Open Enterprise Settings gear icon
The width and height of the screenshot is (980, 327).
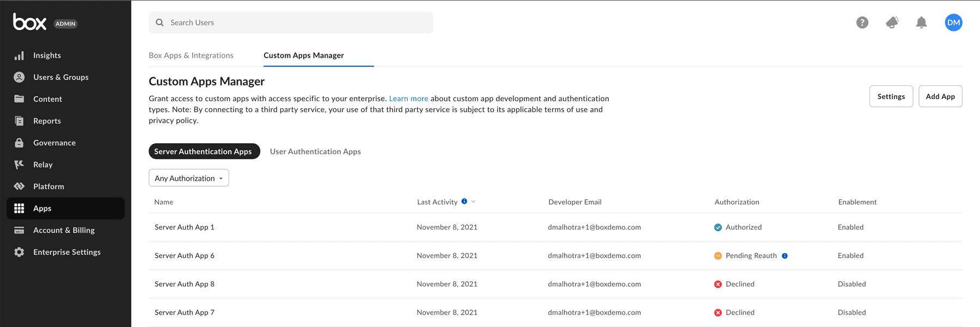coord(19,252)
